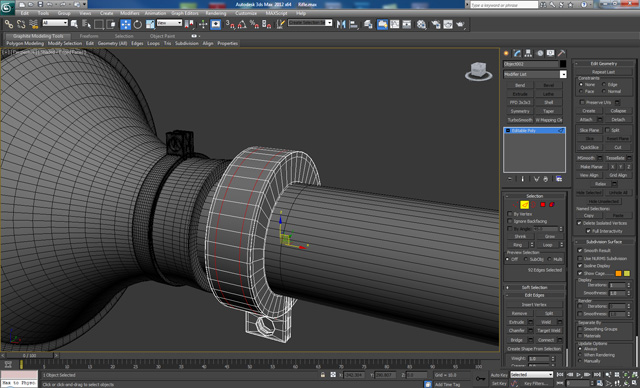Image resolution: width=640 pixels, height=388 pixels.
Task: Collapse the Subdivision Surface rollout
Action: click(x=604, y=242)
